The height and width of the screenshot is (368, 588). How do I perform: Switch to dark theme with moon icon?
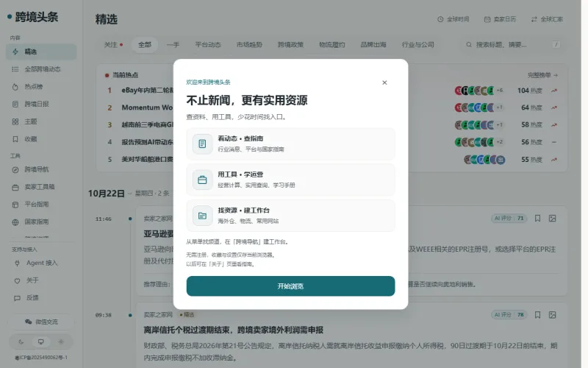click(x=21, y=342)
